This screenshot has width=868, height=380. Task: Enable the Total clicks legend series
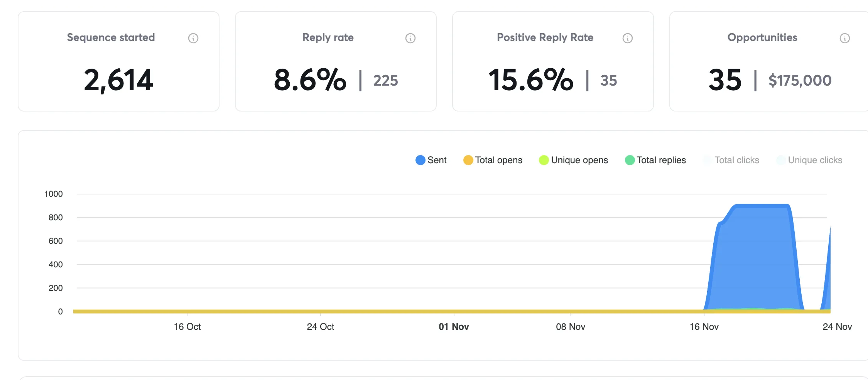pyautogui.click(x=731, y=160)
